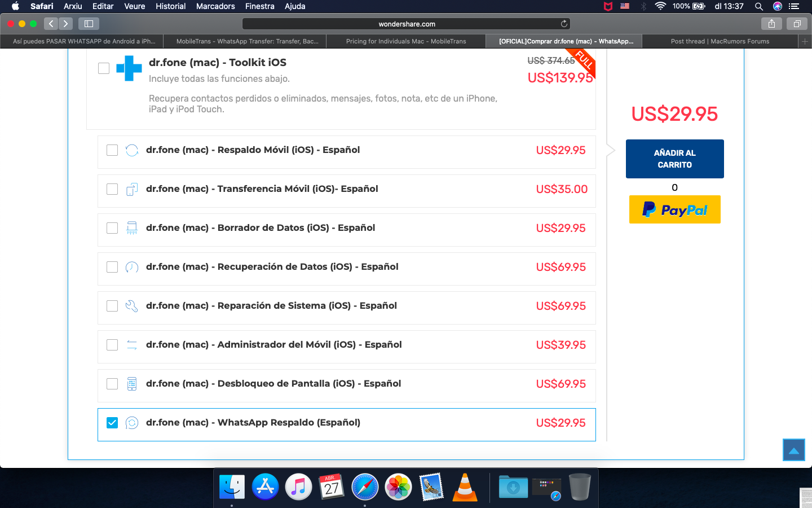This screenshot has width=812, height=508.
Task: Open the Apple menu
Action: [15, 6]
